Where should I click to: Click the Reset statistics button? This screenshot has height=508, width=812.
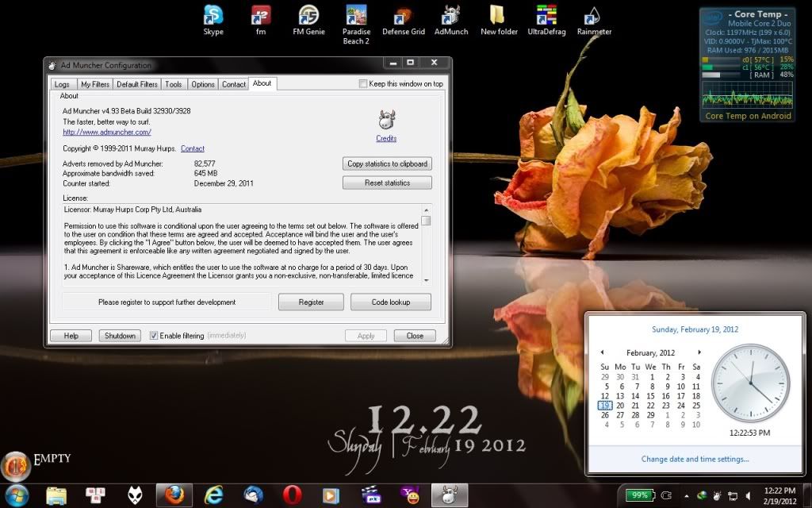(387, 183)
